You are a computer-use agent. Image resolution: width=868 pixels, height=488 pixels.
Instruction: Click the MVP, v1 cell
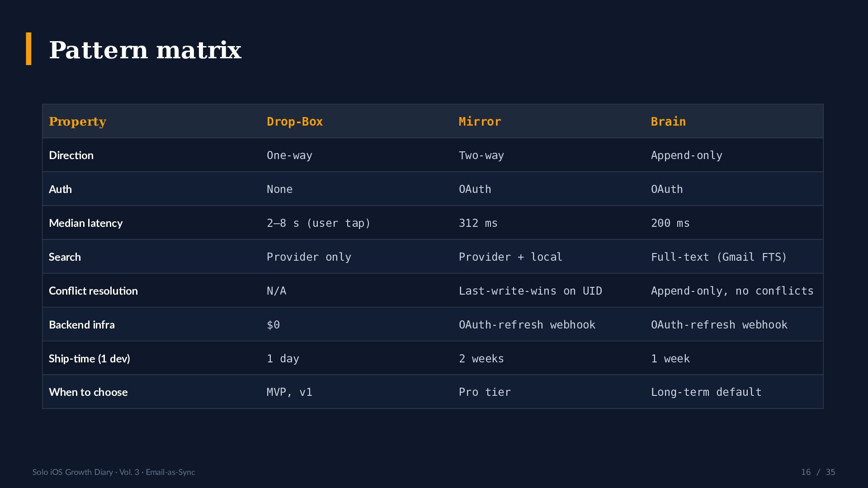click(289, 392)
